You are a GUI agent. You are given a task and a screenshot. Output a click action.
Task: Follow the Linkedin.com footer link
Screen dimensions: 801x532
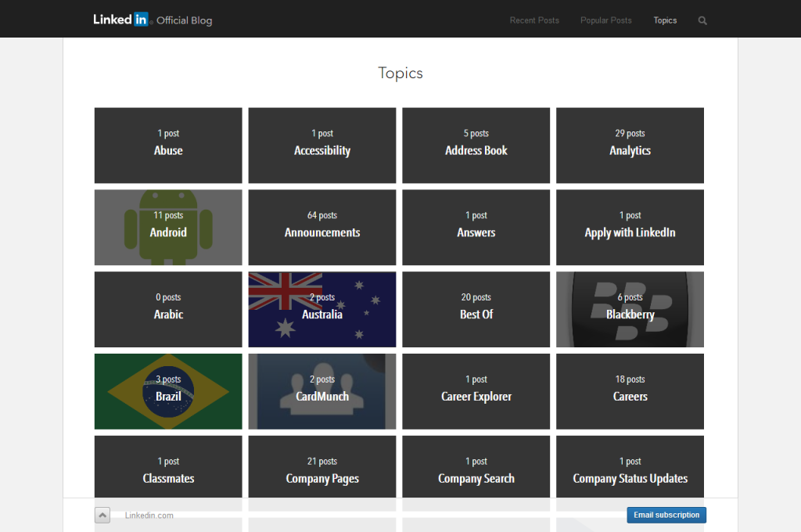click(149, 515)
